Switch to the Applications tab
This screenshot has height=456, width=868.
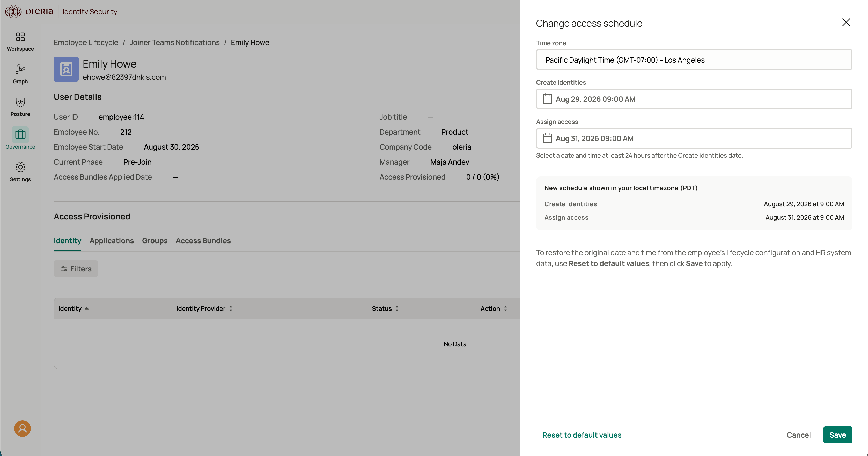click(x=112, y=241)
